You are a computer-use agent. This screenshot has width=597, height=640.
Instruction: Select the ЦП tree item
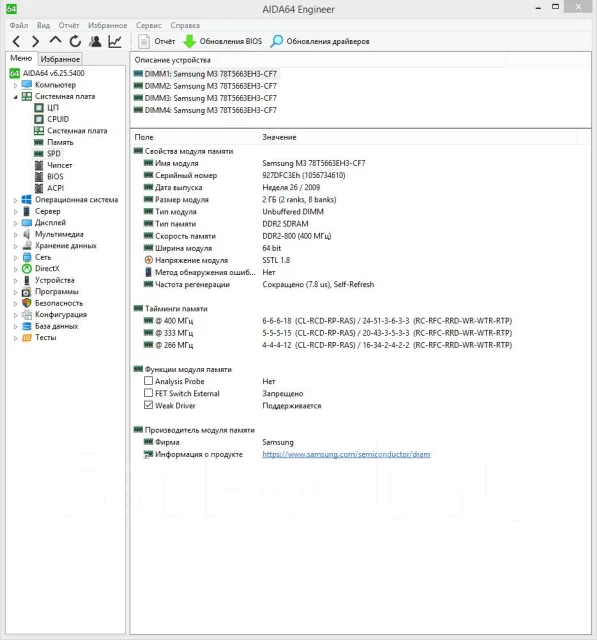[53, 108]
